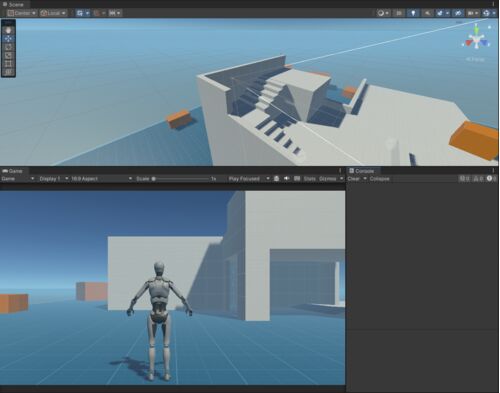Open the Play Focused dropdown
This screenshot has width=500, height=393.
[x=249, y=179]
